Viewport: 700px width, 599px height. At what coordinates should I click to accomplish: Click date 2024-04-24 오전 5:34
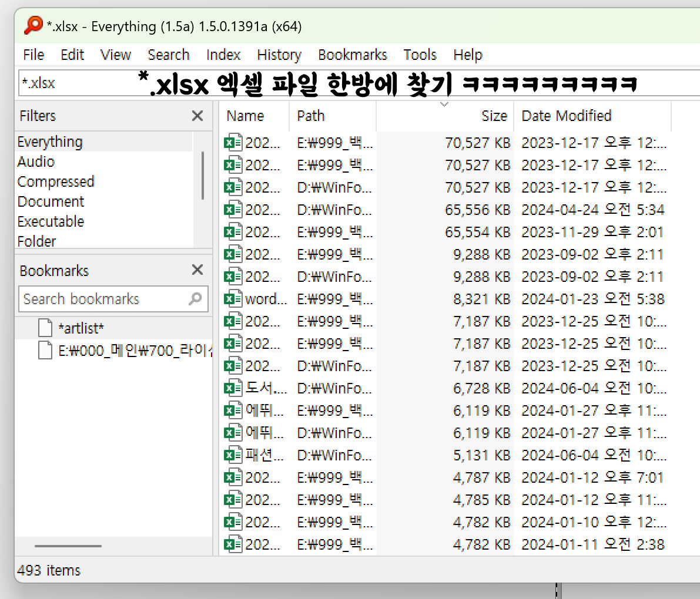click(x=593, y=210)
